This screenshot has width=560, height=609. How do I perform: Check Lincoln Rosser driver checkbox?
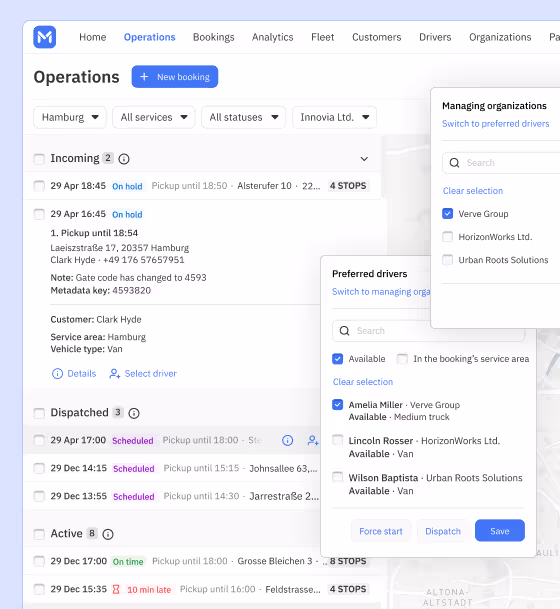click(337, 440)
